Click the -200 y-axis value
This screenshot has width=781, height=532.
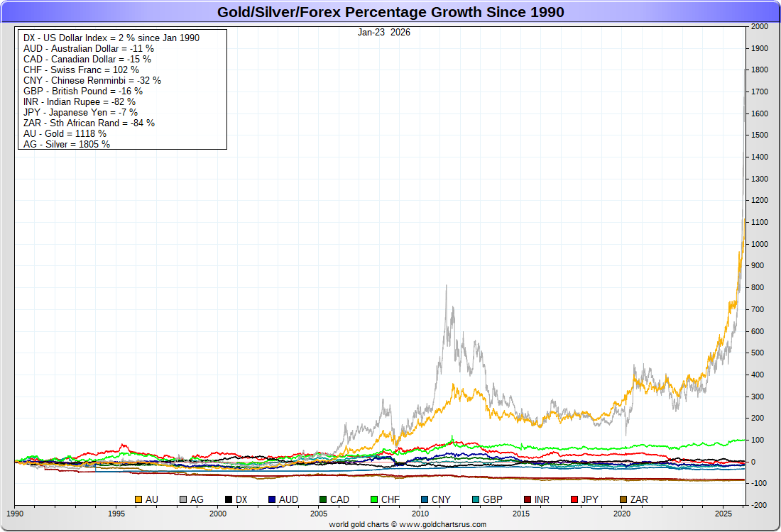(759, 505)
